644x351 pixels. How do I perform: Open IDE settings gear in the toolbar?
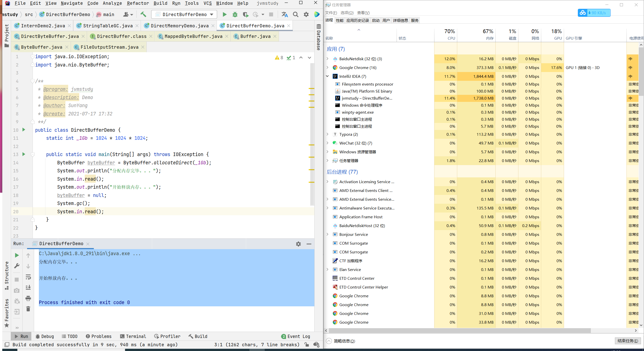click(306, 15)
